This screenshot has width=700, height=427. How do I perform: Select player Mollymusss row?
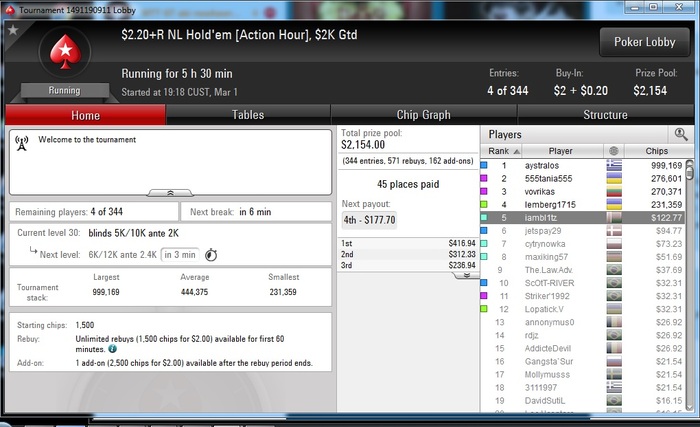coord(583,374)
